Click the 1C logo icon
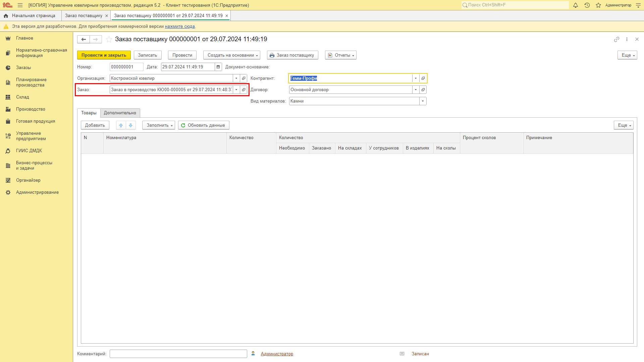The width and height of the screenshot is (644, 362). 7,5
